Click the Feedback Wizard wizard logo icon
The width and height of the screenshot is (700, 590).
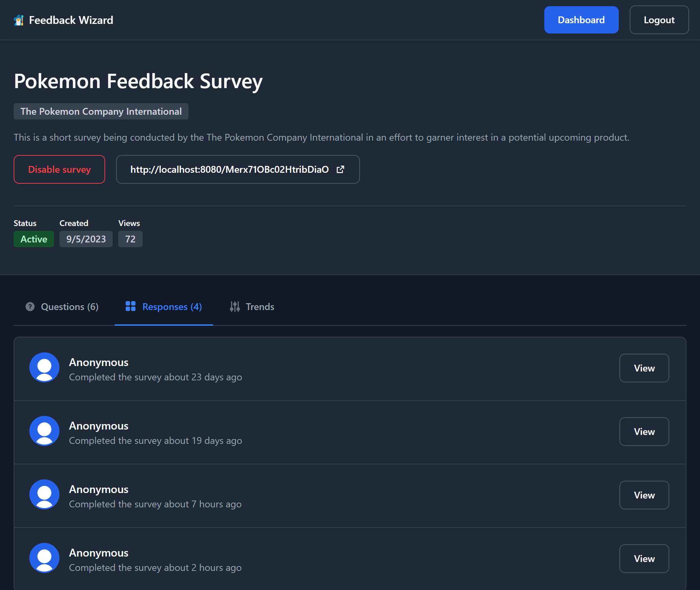tap(19, 20)
